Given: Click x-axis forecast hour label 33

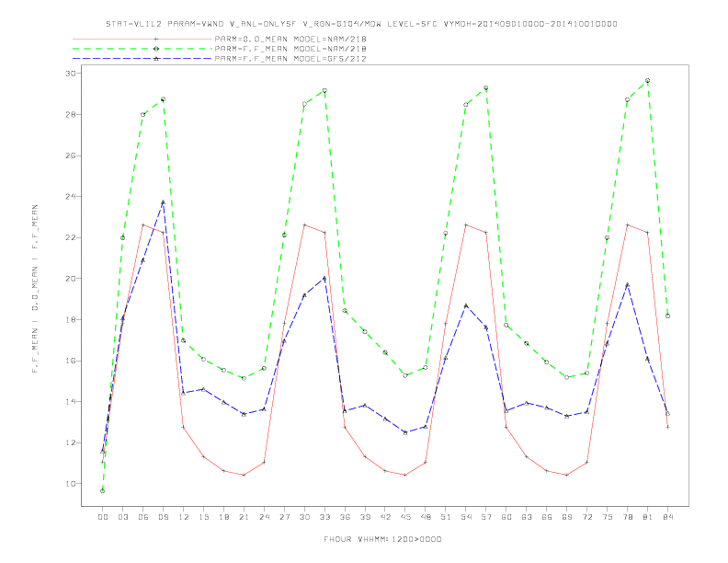Looking at the screenshot, I should coord(324,517).
